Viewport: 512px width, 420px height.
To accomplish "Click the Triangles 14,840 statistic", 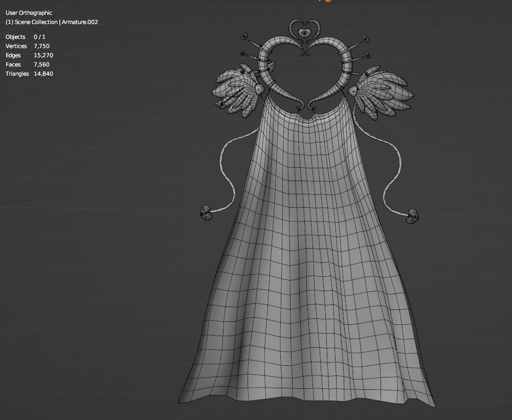I will [29, 74].
